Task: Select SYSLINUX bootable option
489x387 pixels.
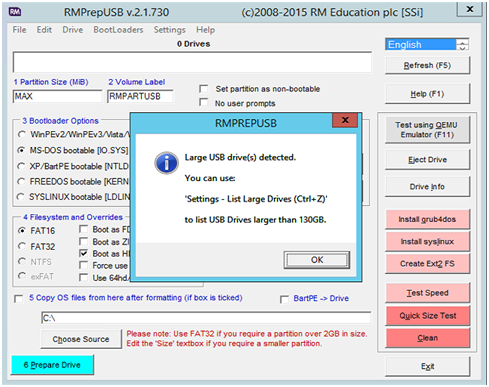Action: 22,197
